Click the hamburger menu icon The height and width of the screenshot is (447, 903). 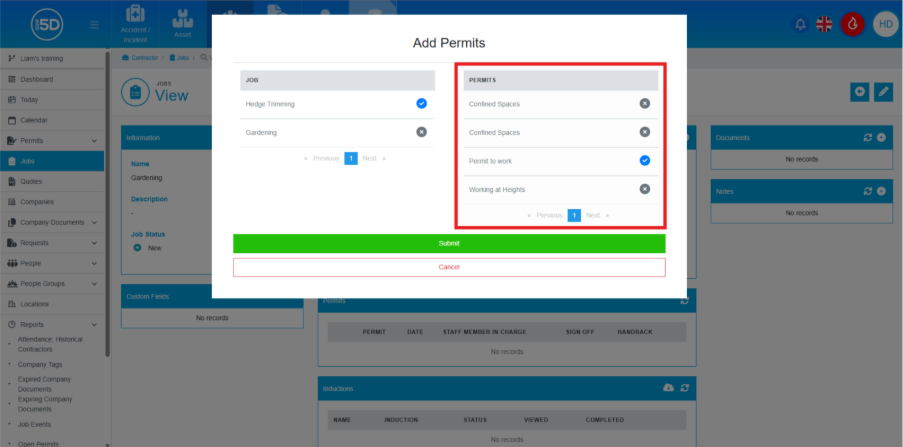click(x=95, y=24)
